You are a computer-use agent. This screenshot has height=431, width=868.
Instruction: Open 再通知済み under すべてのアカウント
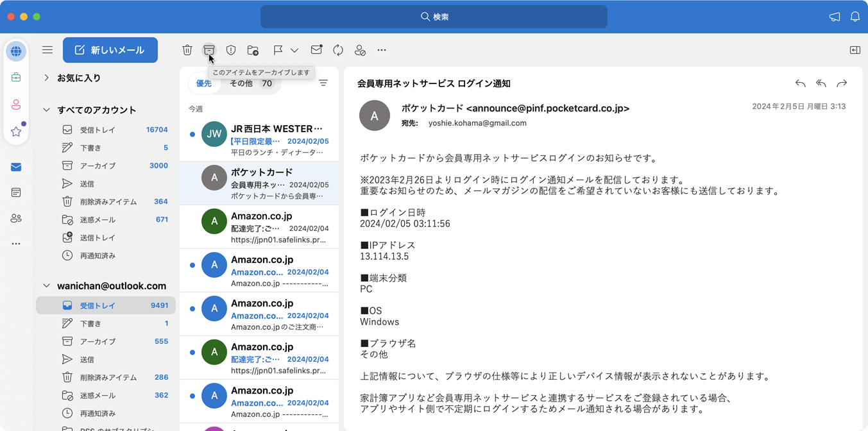[106, 255]
